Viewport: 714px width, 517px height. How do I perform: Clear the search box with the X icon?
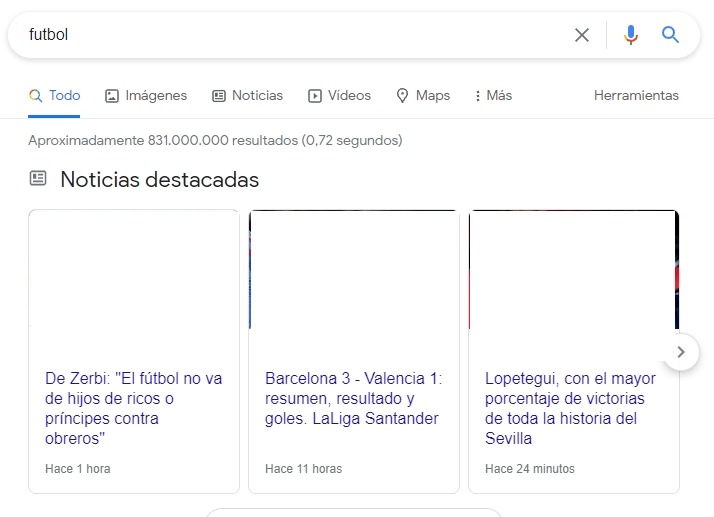tap(581, 35)
